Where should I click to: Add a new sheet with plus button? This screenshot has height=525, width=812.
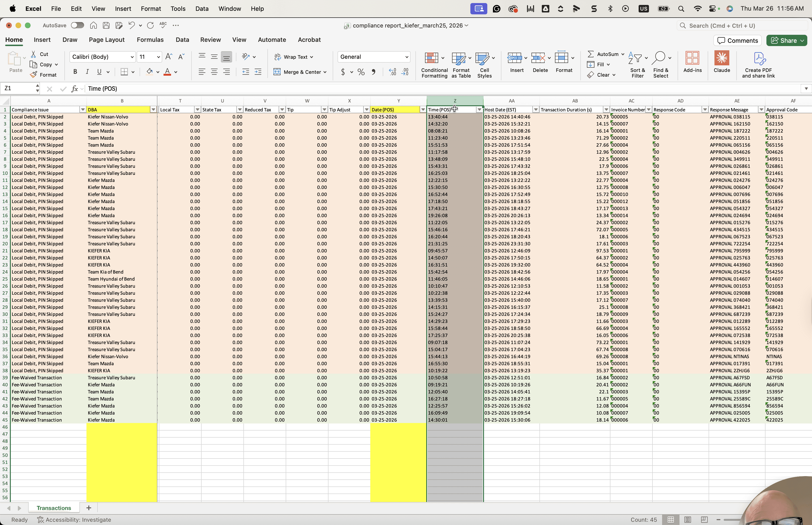pos(89,508)
